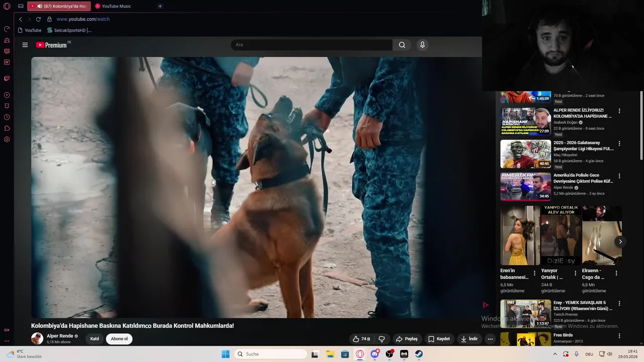Switch to the YouTube Music tab
644x362 pixels.
pyautogui.click(x=116, y=6)
